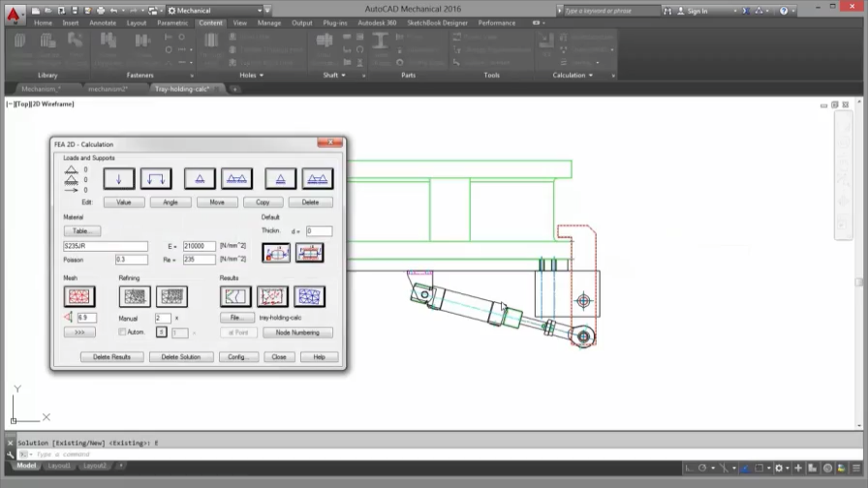Click the Move edit button
Viewport: 868px width, 488px height.
217,202
